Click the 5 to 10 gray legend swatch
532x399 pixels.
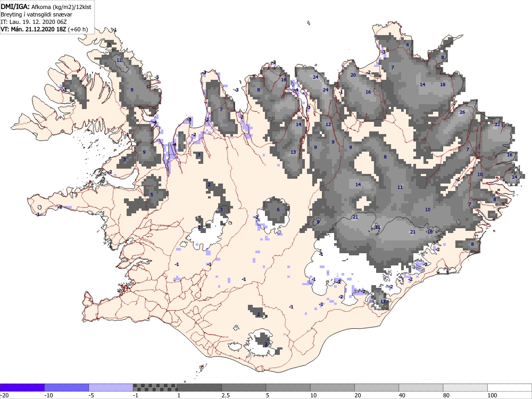[x=288, y=387]
